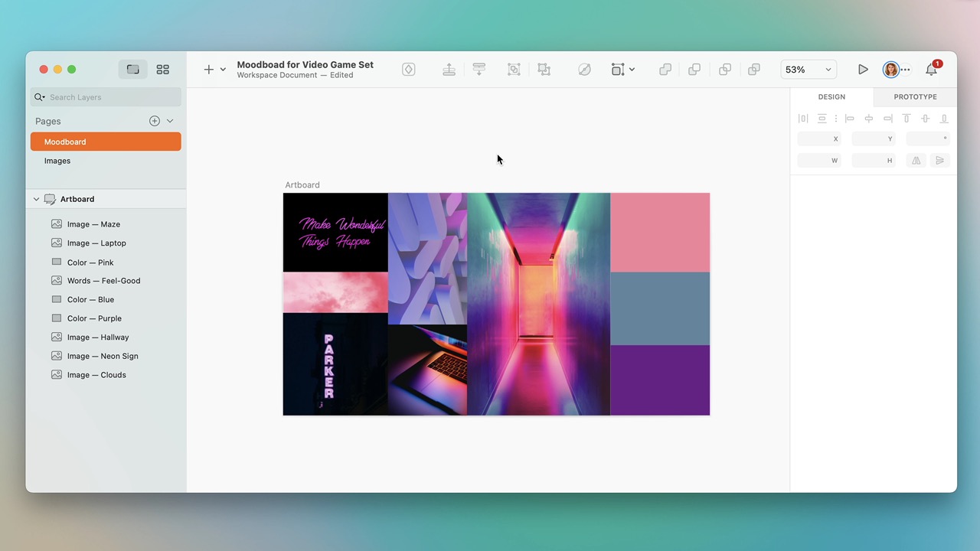Click the pink color block on the artboard

pyautogui.click(x=660, y=233)
